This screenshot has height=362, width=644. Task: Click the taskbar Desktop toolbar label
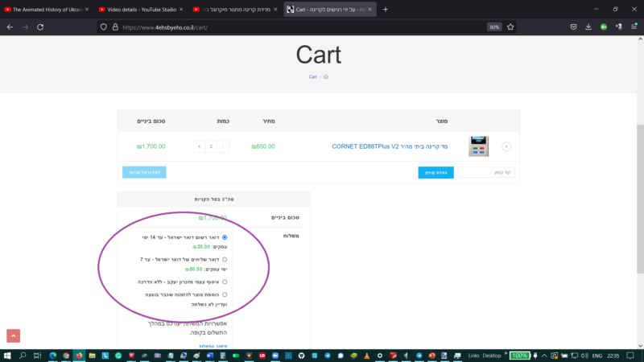tap(492, 356)
